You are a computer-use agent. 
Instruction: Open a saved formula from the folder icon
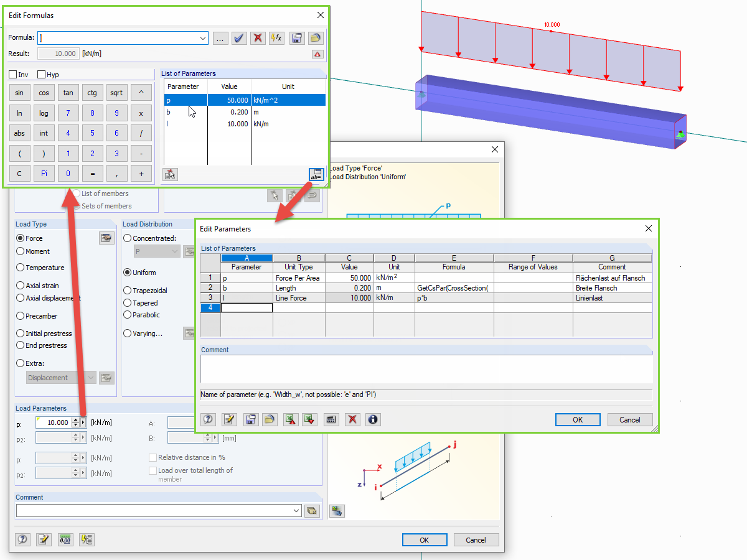pos(316,38)
